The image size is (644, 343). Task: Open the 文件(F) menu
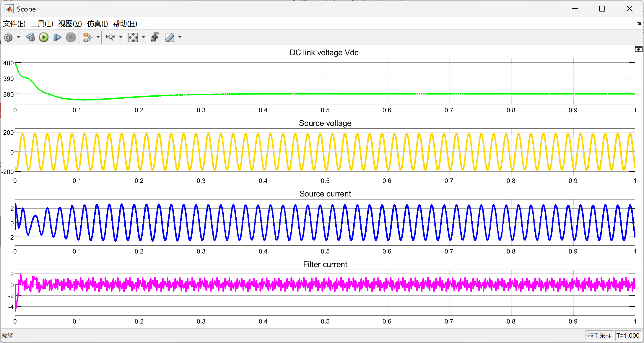14,24
